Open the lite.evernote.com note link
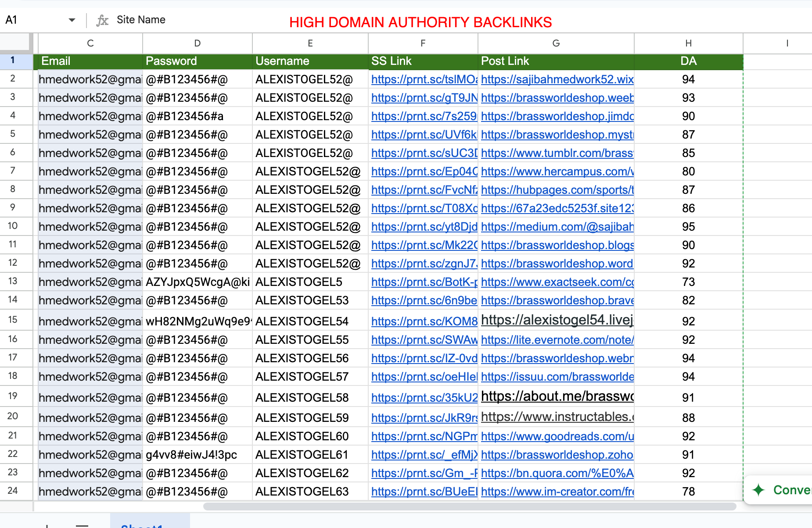812x528 pixels. pyautogui.click(x=556, y=339)
